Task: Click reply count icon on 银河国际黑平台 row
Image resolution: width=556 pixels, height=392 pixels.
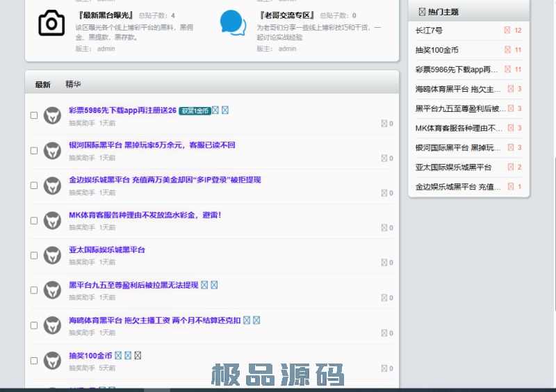Action: tap(384, 158)
